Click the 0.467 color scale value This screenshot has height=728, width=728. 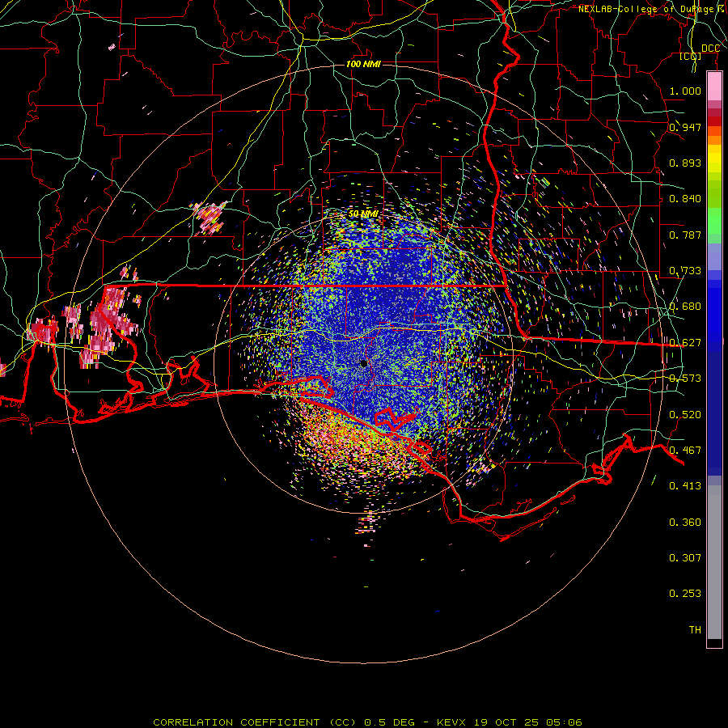tap(685, 451)
